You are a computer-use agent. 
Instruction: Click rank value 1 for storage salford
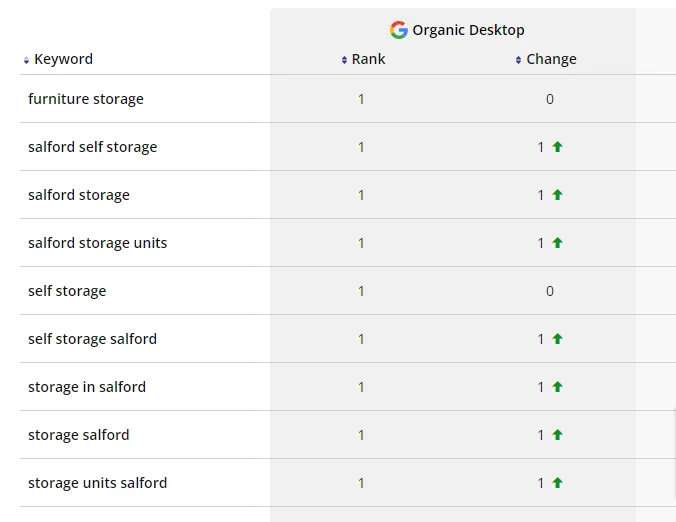(x=361, y=434)
